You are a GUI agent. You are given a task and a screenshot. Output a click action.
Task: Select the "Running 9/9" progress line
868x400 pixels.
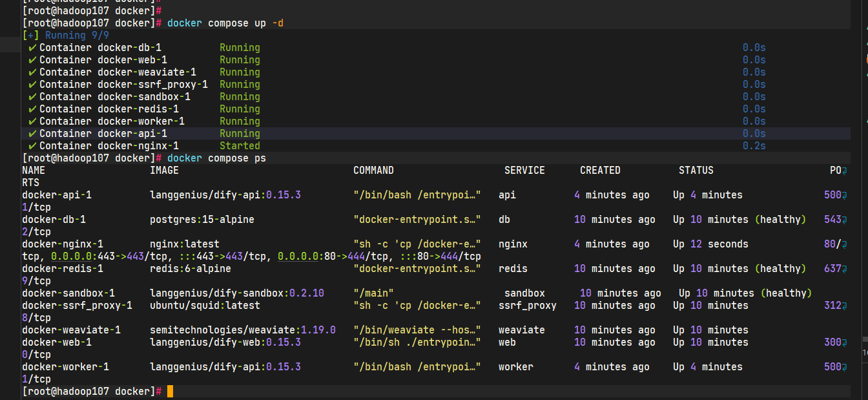point(65,36)
